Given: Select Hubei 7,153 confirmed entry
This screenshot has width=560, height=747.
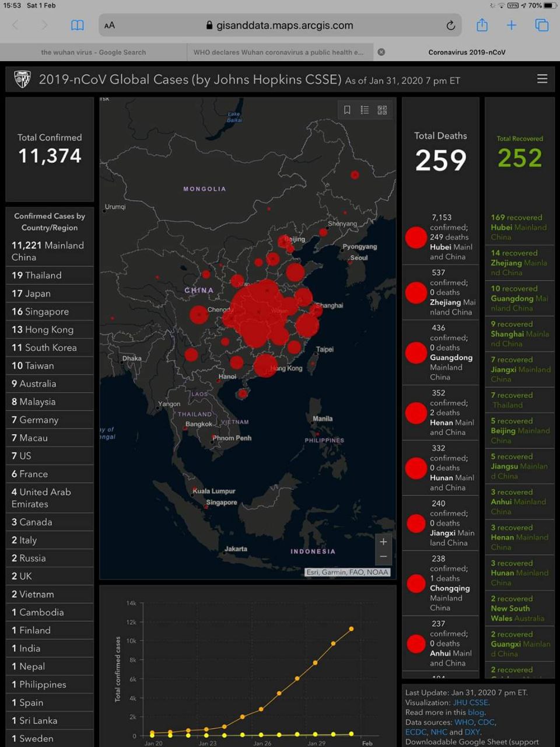Looking at the screenshot, I should [440, 237].
